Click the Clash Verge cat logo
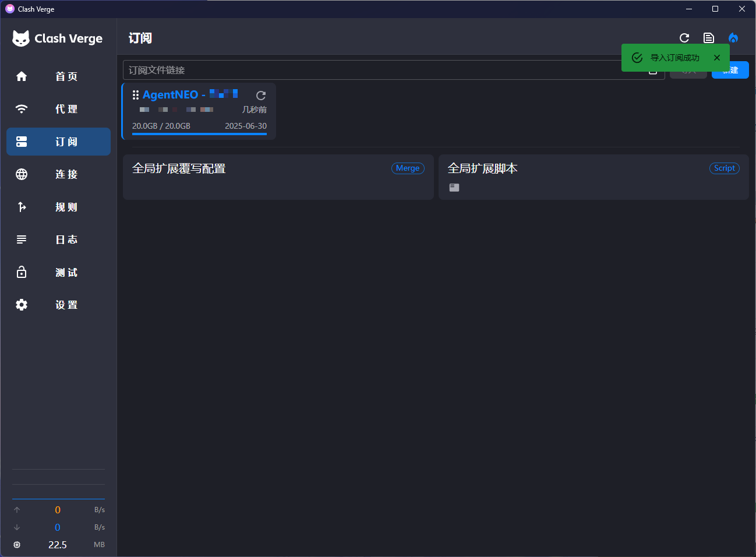 point(21,38)
